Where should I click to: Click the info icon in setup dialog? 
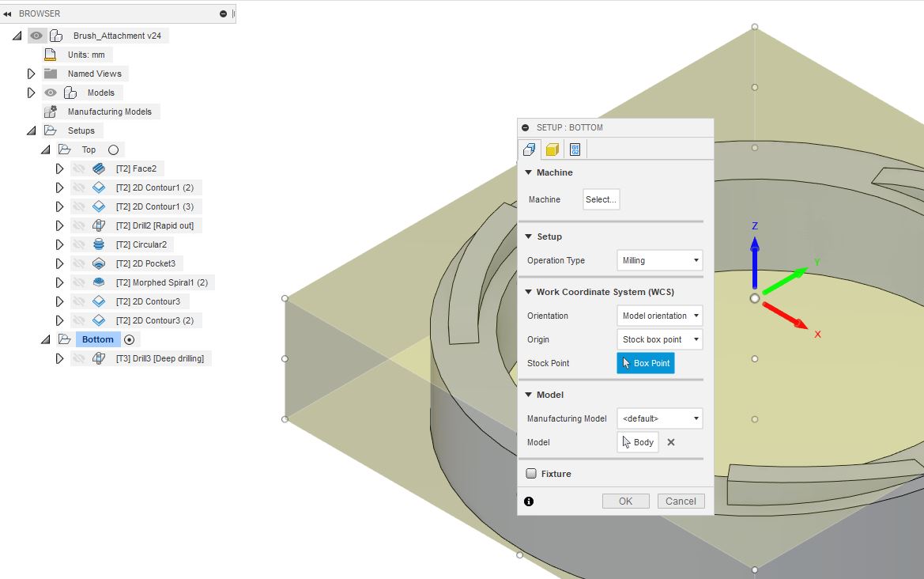(529, 501)
